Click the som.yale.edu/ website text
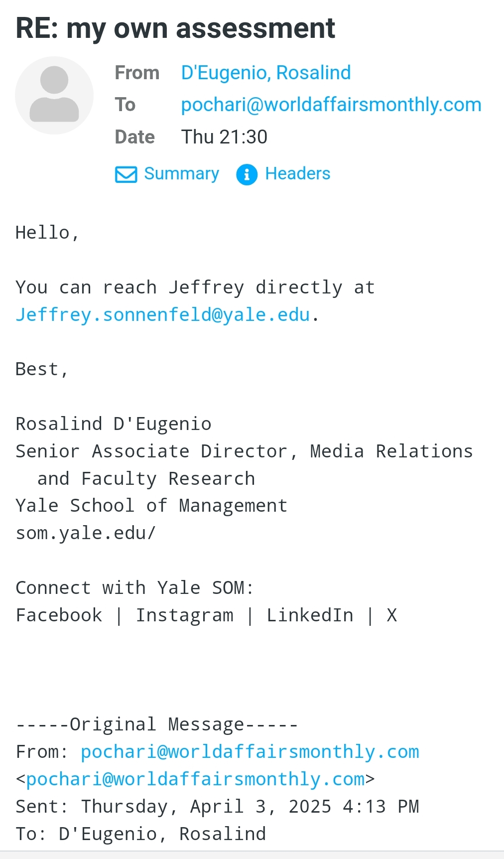This screenshot has height=859, width=504. tap(86, 533)
